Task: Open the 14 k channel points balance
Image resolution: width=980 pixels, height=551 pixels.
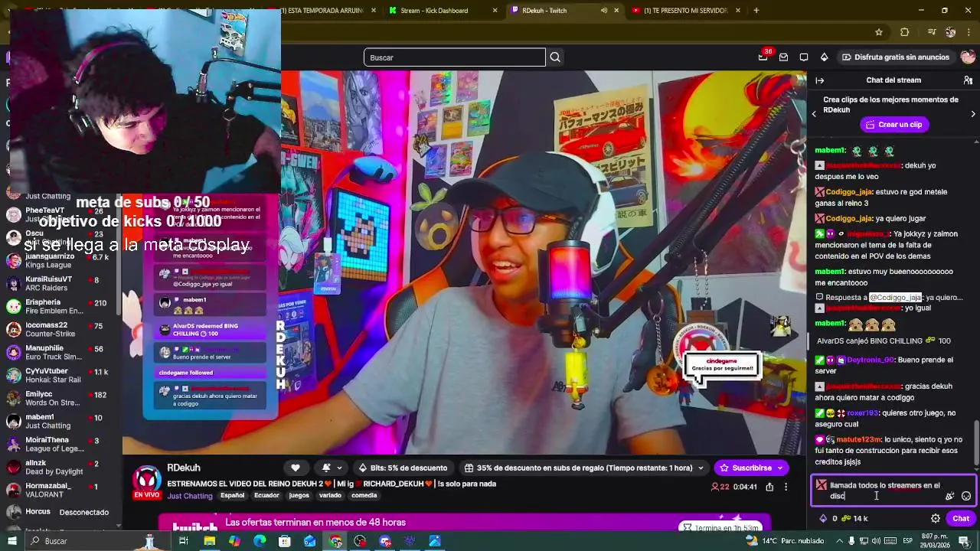Action: (854, 518)
